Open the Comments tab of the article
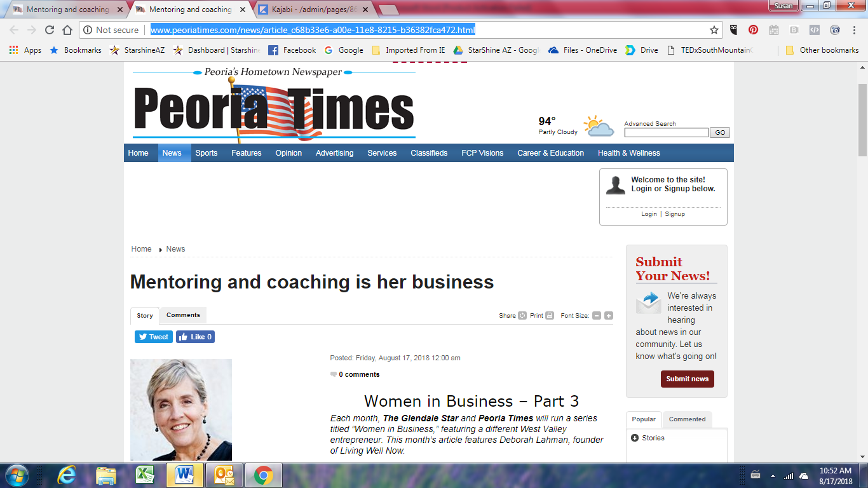This screenshot has height=488, width=868. tap(183, 315)
